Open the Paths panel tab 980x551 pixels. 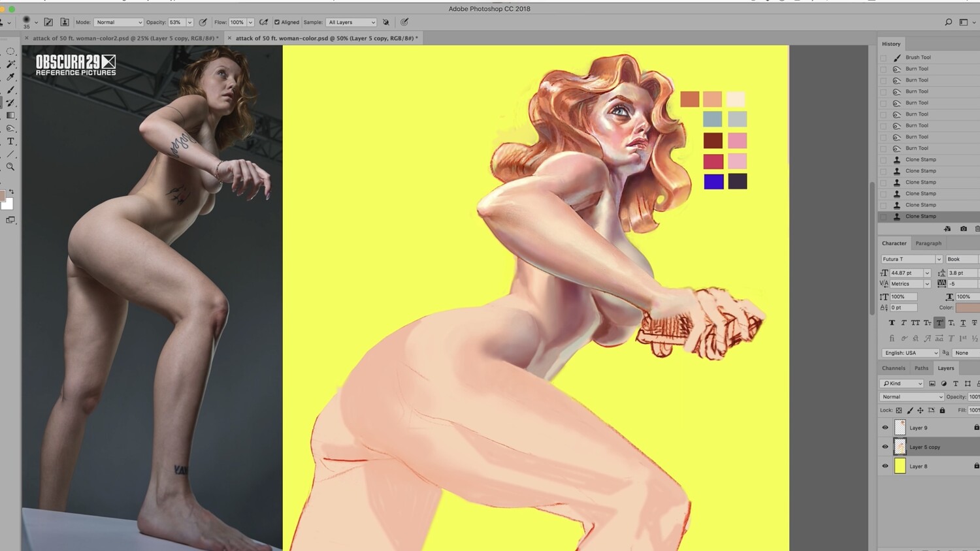click(x=921, y=368)
